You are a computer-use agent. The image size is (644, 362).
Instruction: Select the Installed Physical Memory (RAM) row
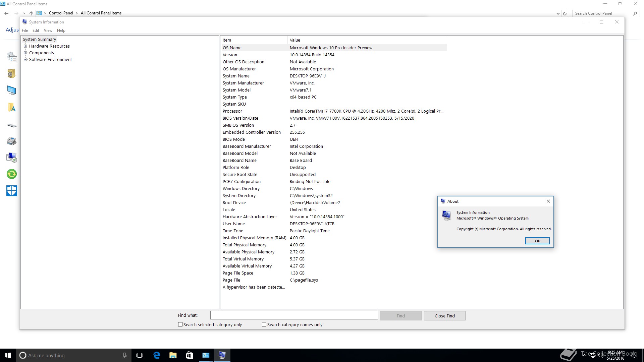[334, 238]
